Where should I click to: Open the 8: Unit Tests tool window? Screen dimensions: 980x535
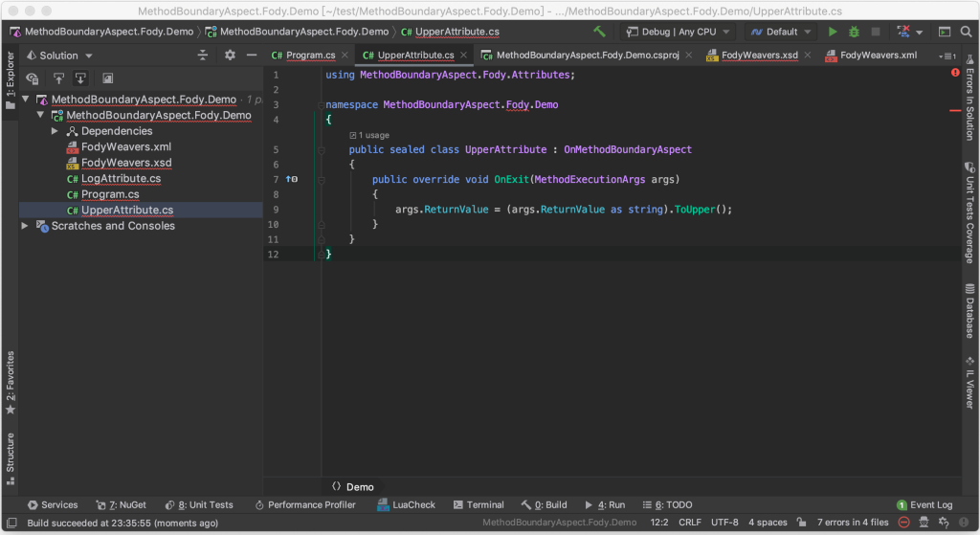(199, 505)
